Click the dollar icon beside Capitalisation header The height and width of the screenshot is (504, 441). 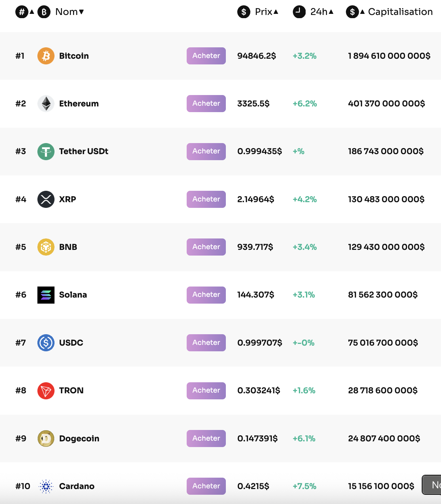[352, 12]
